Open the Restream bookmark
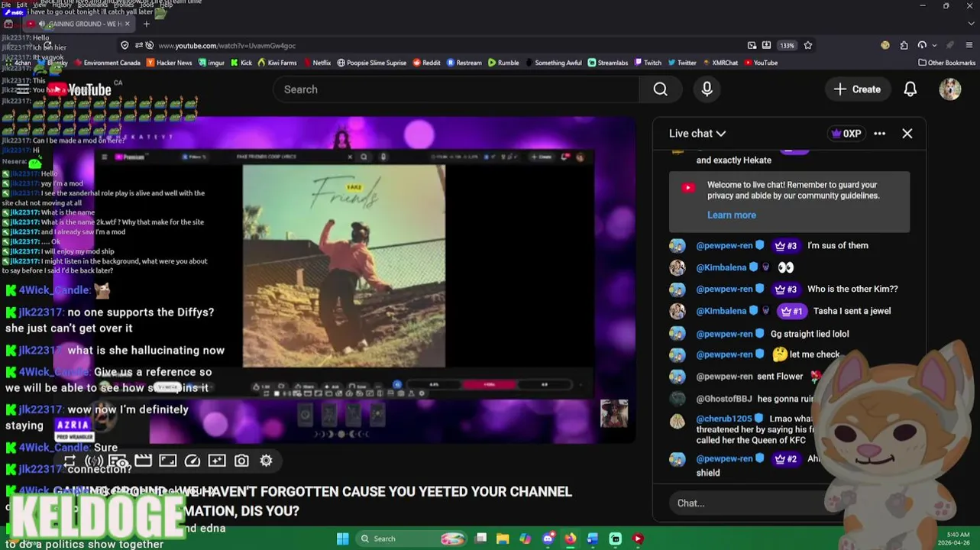 (x=464, y=63)
